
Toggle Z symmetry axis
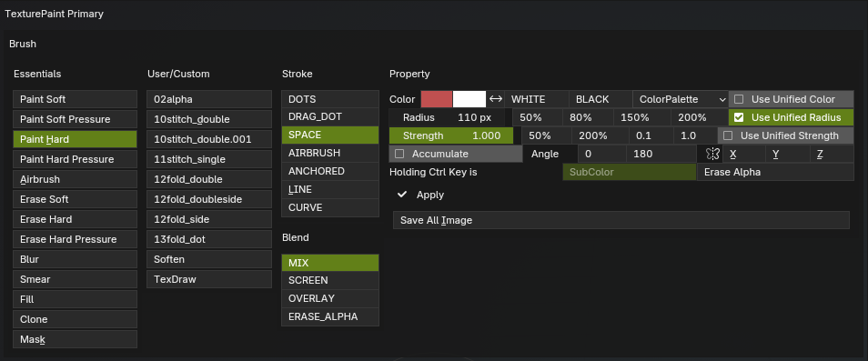coord(832,155)
